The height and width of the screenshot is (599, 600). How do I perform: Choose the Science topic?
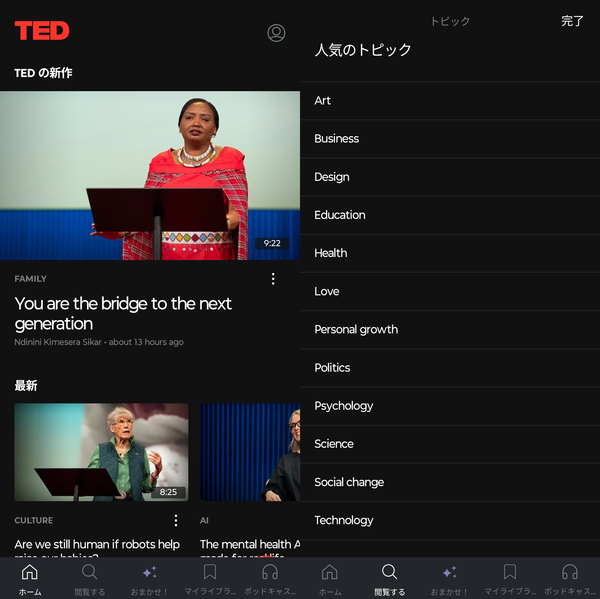(450, 444)
